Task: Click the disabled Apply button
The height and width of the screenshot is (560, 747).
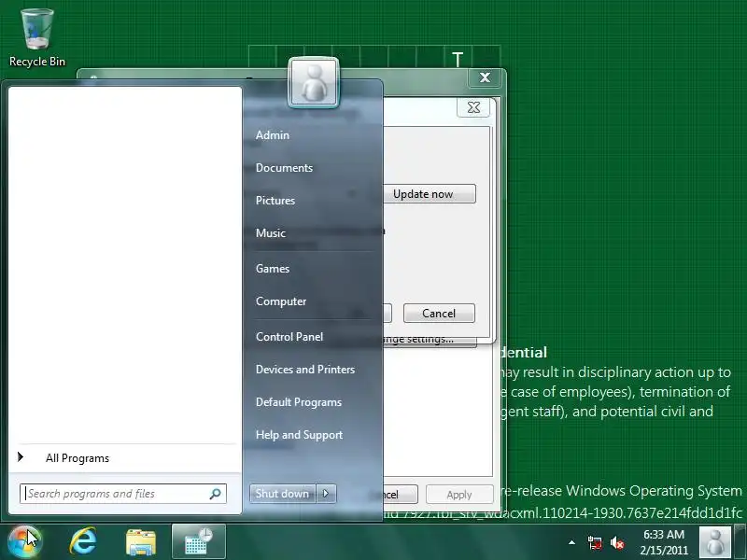Action: click(x=459, y=495)
